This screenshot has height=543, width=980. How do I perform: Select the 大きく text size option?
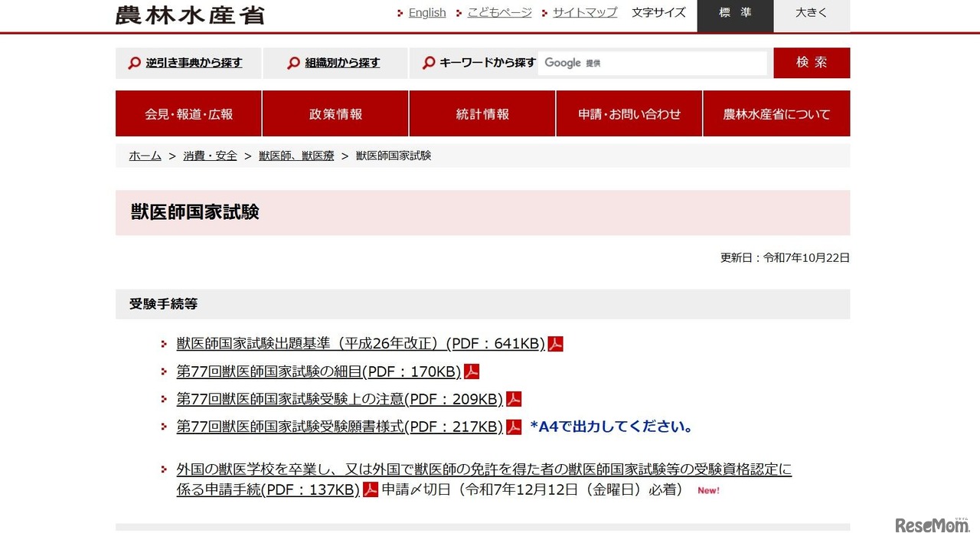pyautogui.click(x=811, y=13)
